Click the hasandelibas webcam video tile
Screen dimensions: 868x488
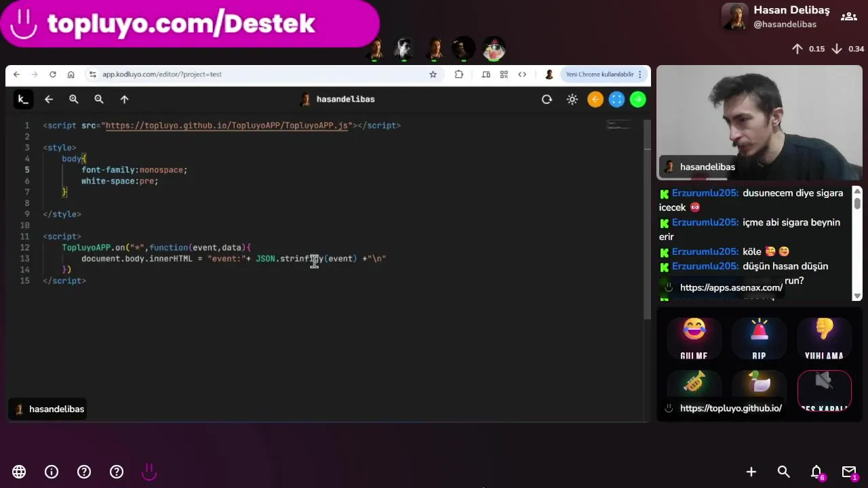pyautogui.click(x=759, y=123)
